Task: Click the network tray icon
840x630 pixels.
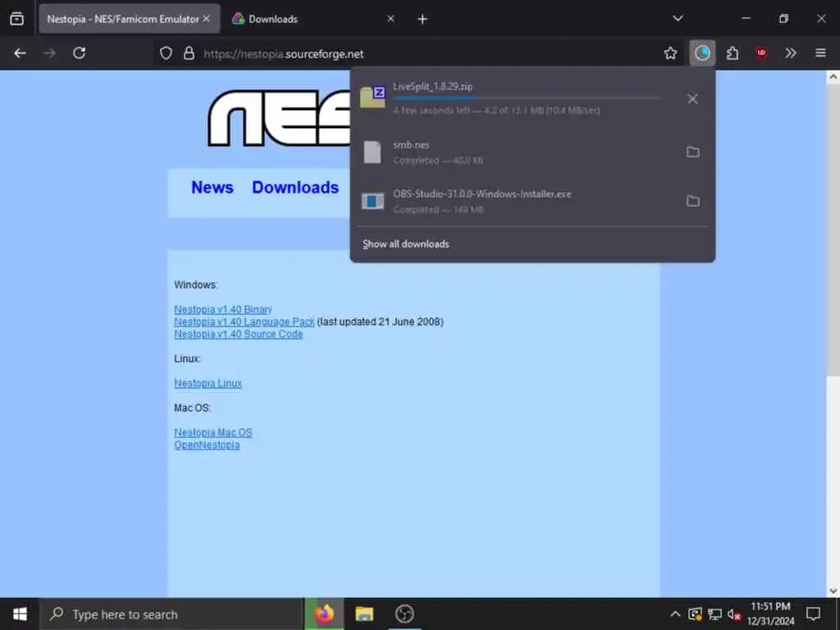Action: click(x=714, y=614)
